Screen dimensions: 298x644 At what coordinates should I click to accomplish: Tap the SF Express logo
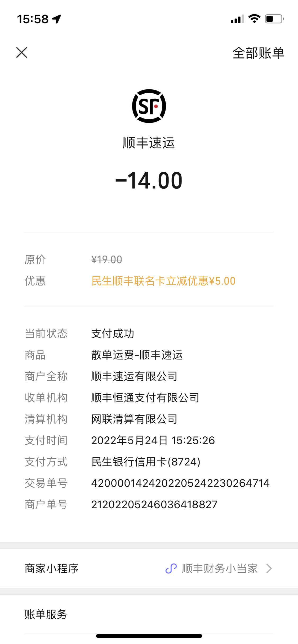[149, 106]
